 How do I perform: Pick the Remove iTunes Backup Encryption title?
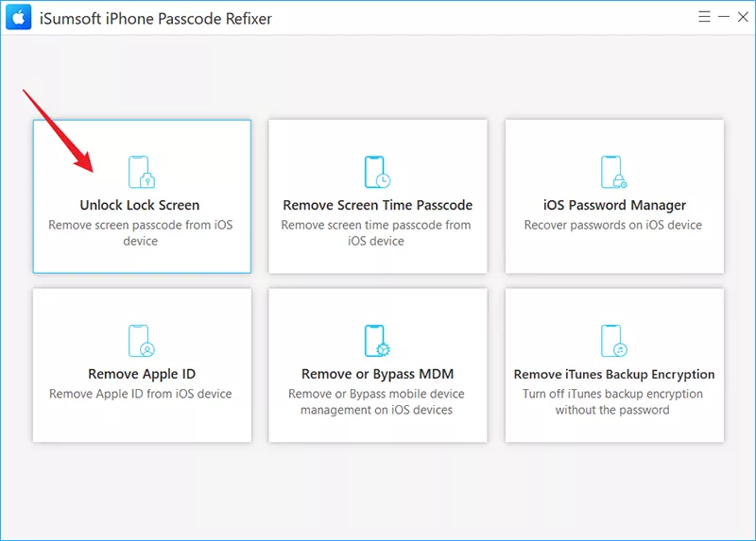(614, 374)
